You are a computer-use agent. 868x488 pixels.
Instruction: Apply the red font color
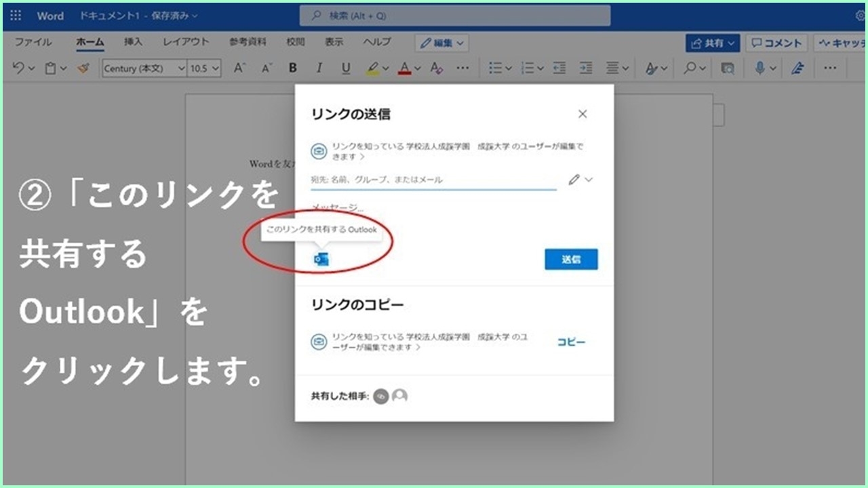click(x=405, y=68)
